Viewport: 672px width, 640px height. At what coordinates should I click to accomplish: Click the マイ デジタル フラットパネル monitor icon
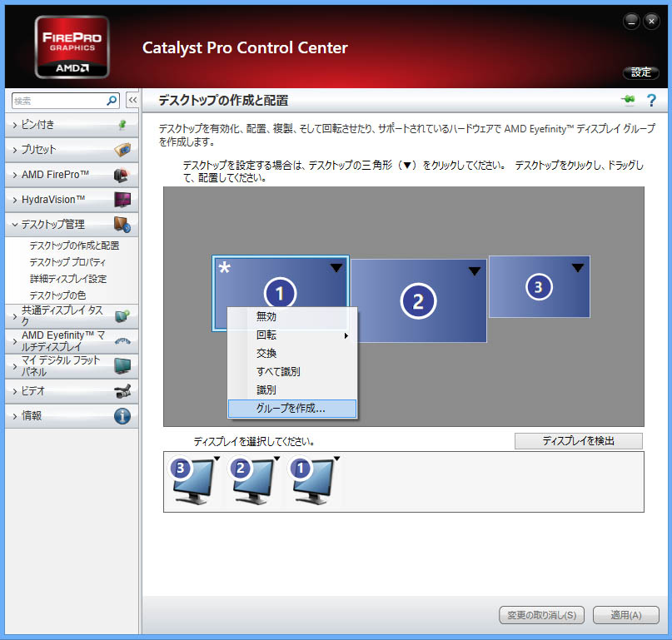122,366
